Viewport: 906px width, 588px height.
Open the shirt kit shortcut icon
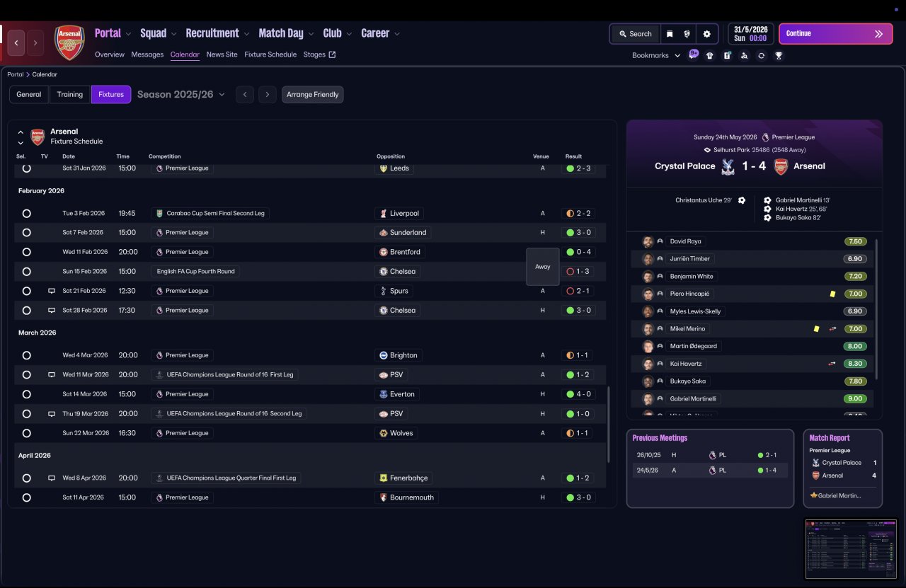click(710, 55)
